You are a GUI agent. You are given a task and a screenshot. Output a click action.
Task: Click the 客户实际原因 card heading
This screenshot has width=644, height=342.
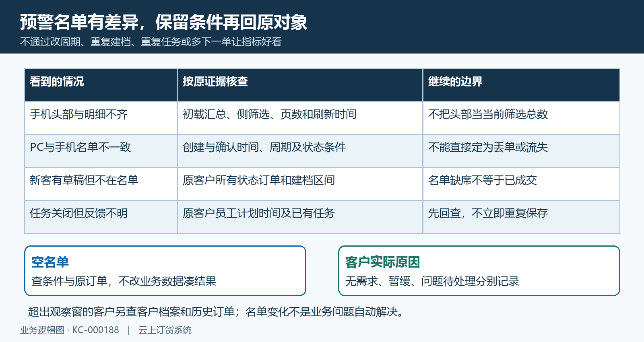pos(382,262)
